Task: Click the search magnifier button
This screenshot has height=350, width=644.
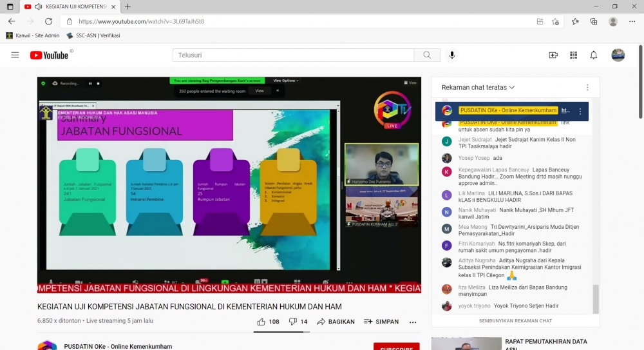Action: [x=427, y=55]
